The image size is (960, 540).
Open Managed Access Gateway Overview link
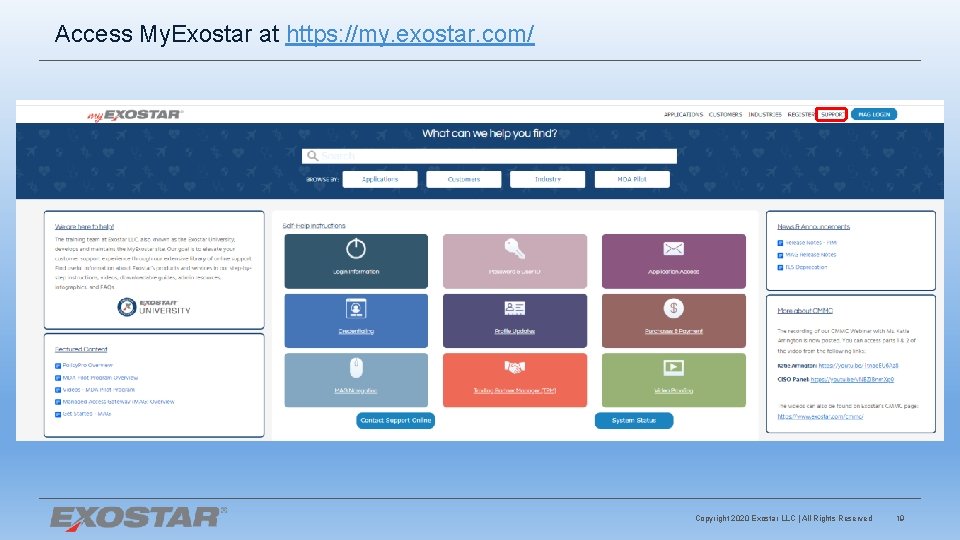118,402
